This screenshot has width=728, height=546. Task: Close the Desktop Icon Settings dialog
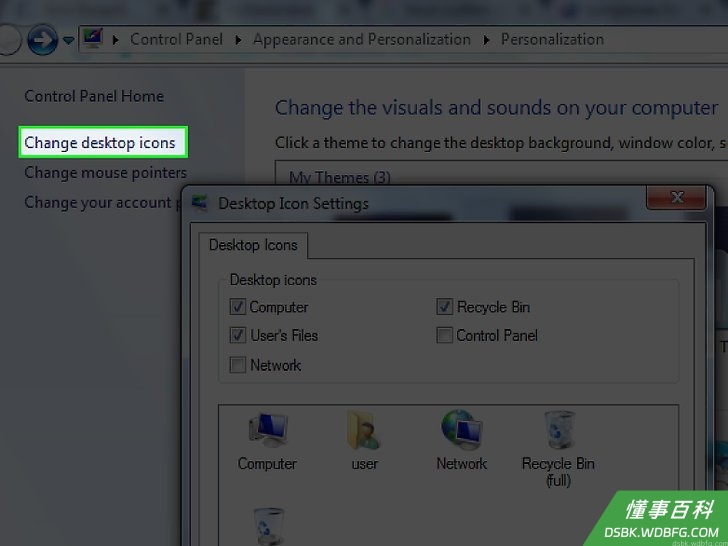(x=676, y=197)
